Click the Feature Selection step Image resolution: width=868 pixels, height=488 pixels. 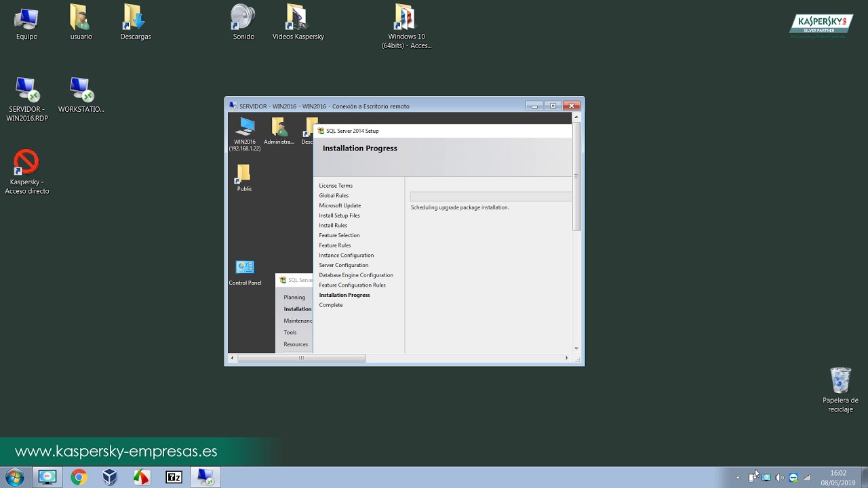[339, 235]
